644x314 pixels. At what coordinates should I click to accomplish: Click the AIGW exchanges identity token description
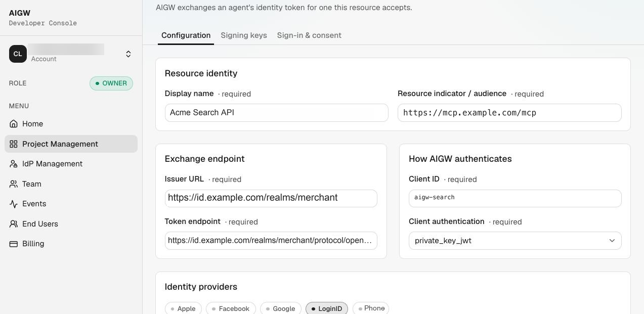(x=284, y=8)
